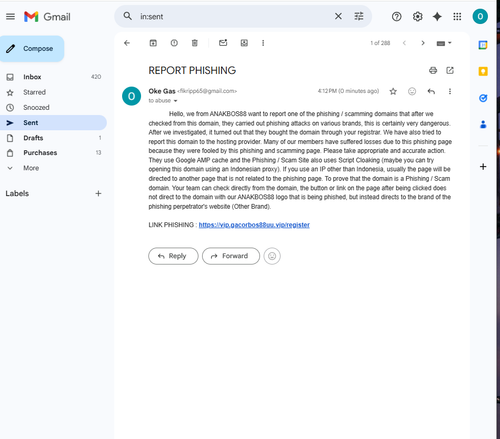Go to the older conversation arrow

[x=423, y=43]
